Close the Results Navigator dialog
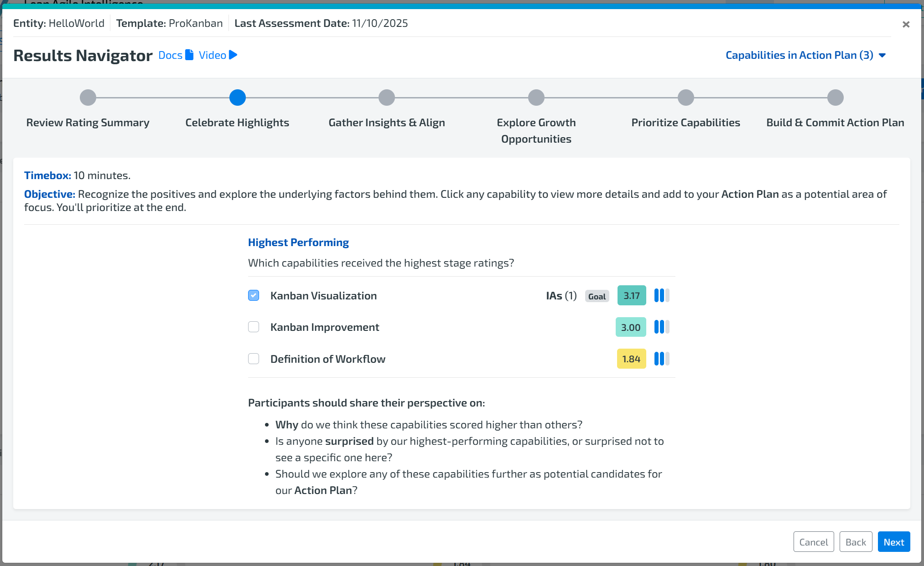This screenshot has height=566, width=924. point(906,25)
